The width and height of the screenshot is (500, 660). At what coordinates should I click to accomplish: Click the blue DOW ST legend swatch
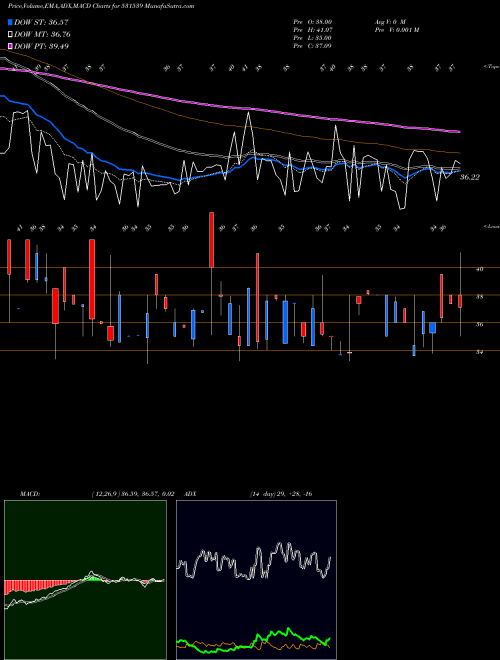pyautogui.click(x=11, y=22)
